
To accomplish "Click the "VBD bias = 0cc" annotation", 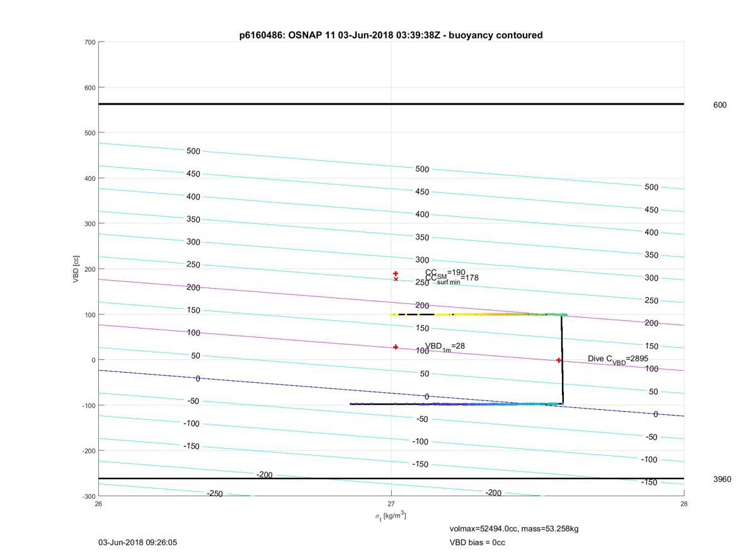I will click(x=477, y=542).
